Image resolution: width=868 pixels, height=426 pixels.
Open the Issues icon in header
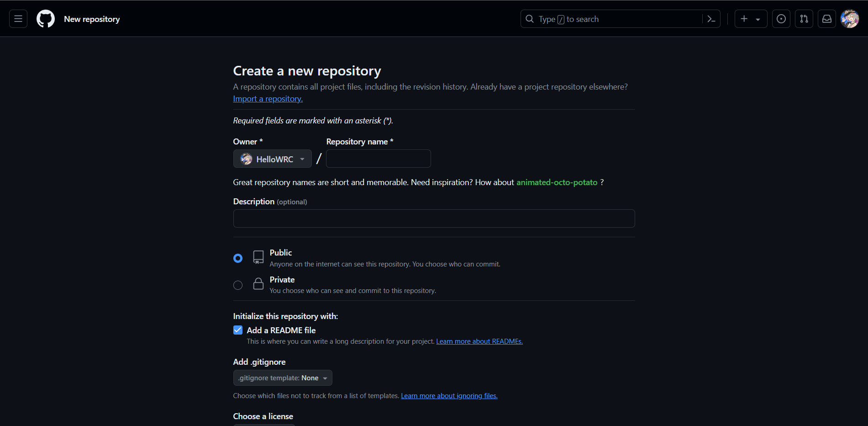(781, 19)
